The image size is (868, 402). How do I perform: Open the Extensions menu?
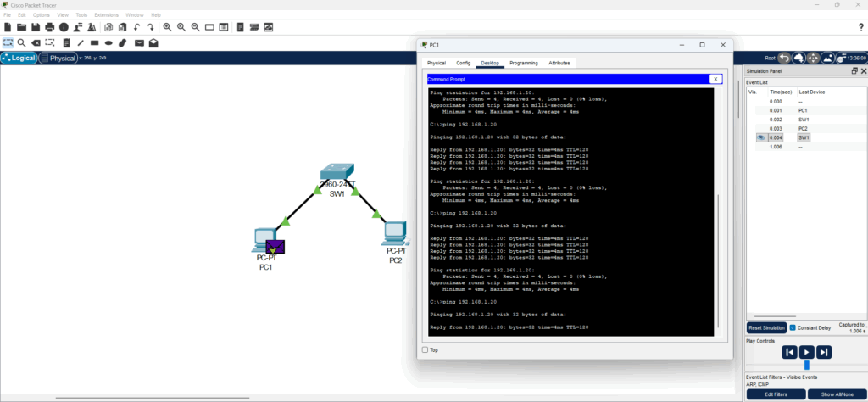point(106,15)
